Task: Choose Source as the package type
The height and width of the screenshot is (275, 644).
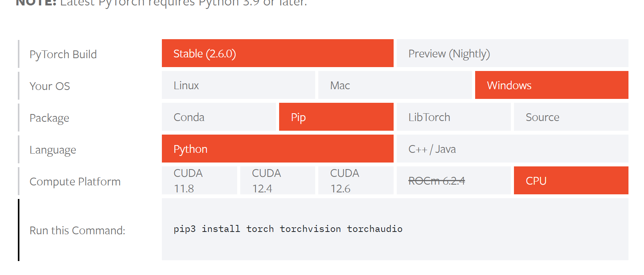Action: coord(571,117)
